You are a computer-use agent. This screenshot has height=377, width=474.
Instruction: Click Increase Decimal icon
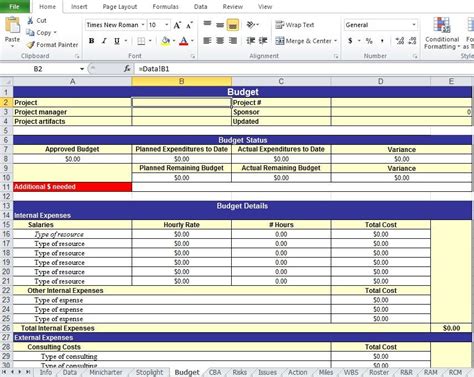pyautogui.click(x=399, y=41)
